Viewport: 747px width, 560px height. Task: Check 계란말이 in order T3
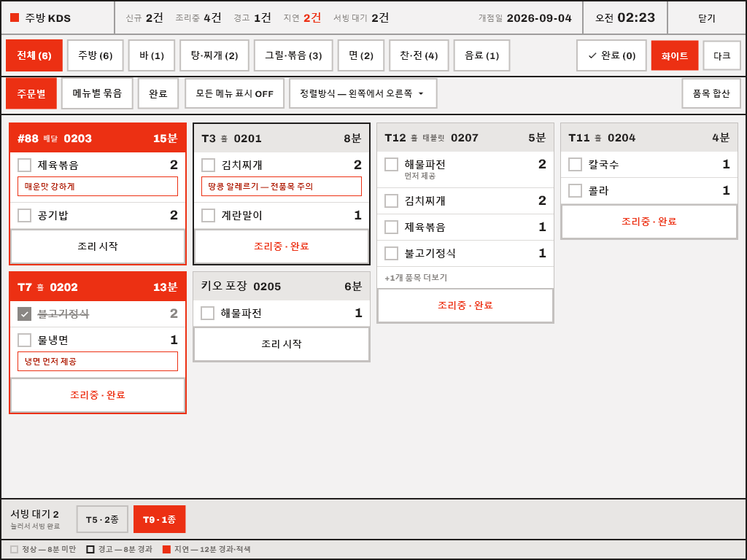[208, 215]
